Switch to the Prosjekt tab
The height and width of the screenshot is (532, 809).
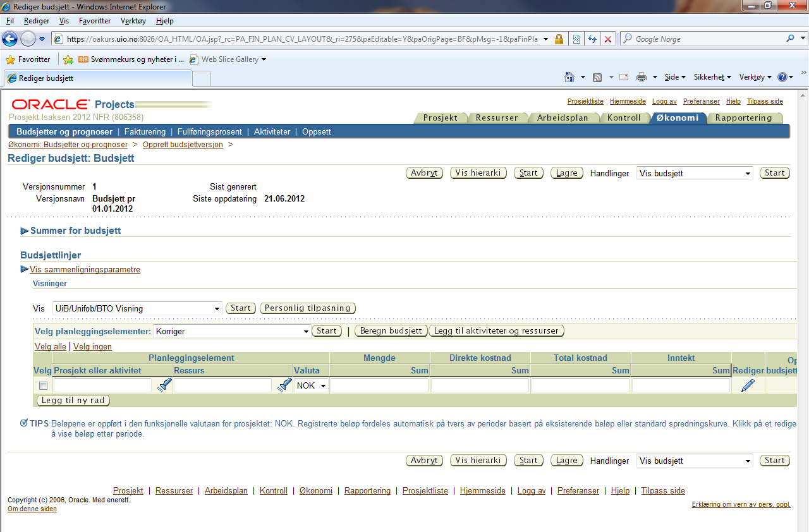point(440,118)
